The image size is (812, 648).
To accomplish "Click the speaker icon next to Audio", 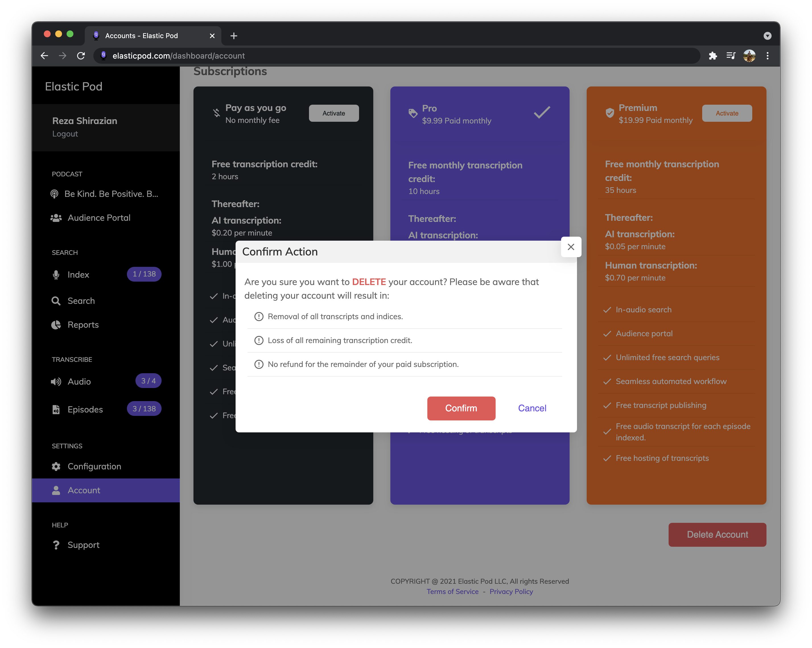I will click(x=56, y=381).
